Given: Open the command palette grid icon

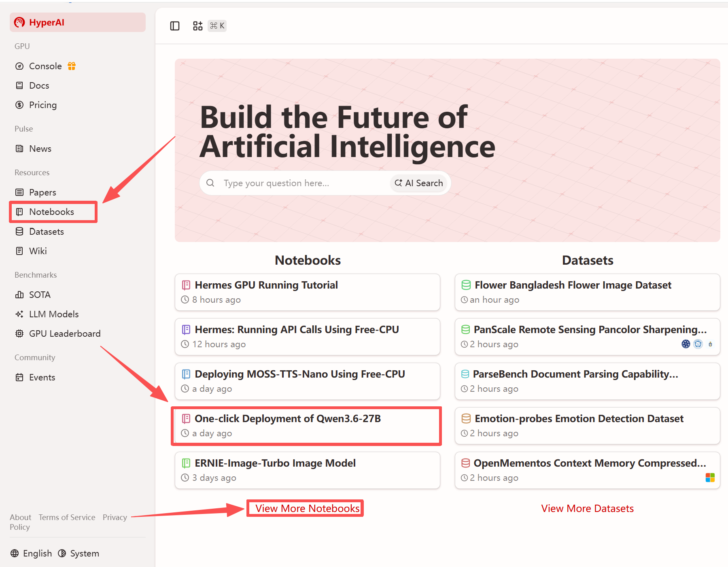Looking at the screenshot, I should (x=197, y=26).
